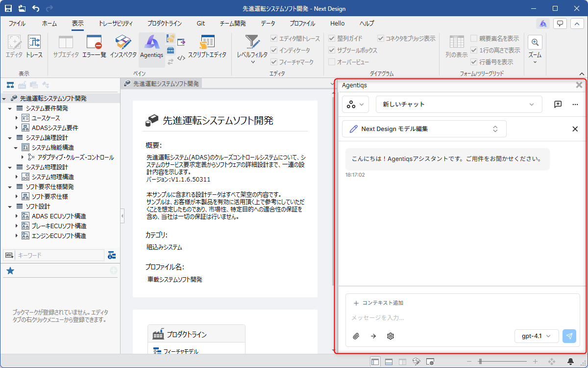Click the zoom slider handle in the status bar
This screenshot has height=368, width=588.
(480, 362)
